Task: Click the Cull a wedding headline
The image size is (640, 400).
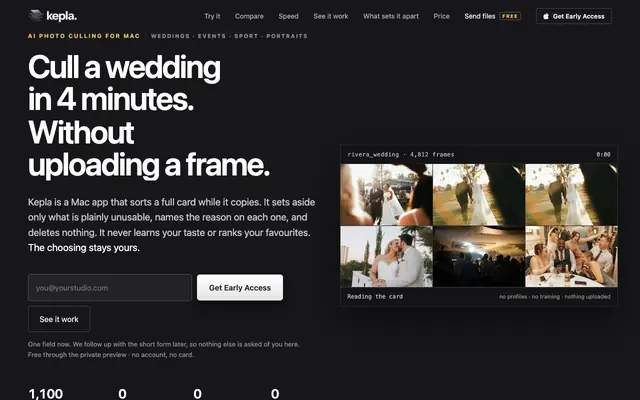Action: click(x=124, y=67)
